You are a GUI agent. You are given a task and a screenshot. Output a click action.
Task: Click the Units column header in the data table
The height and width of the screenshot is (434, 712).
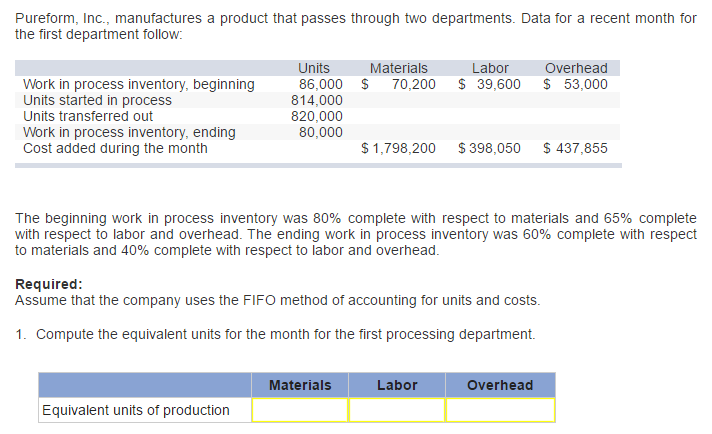pyautogui.click(x=314, y=68)
